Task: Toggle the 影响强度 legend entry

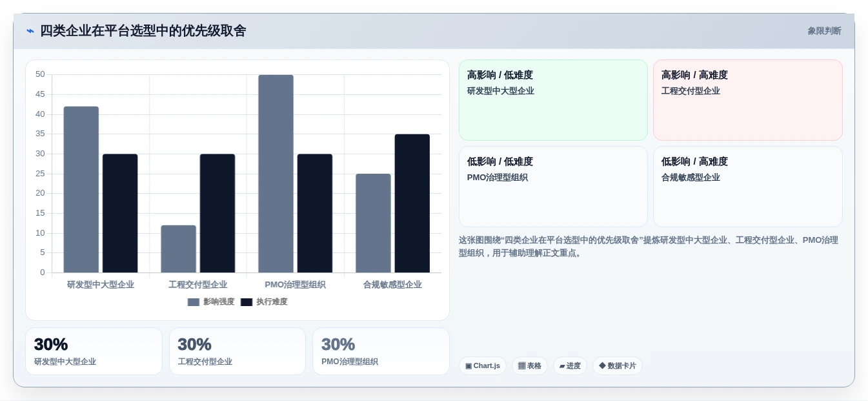Action: pos(211,302)
